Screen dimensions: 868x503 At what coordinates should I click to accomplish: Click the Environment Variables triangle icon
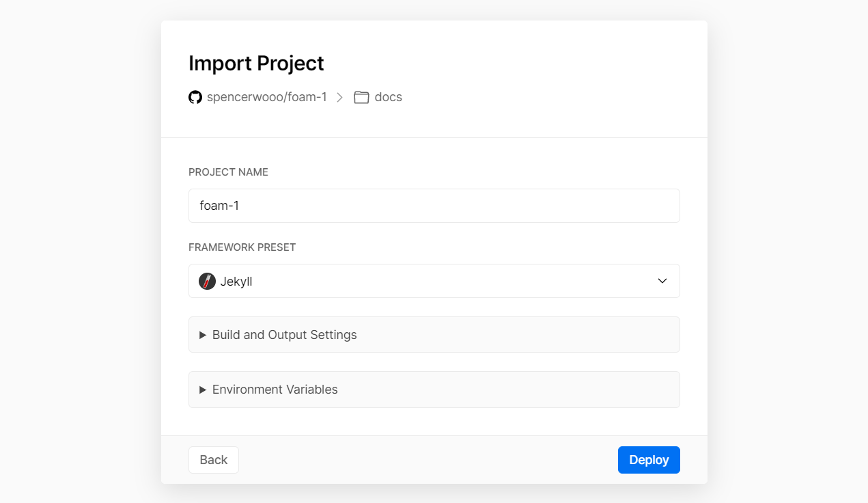pos(202,390)
